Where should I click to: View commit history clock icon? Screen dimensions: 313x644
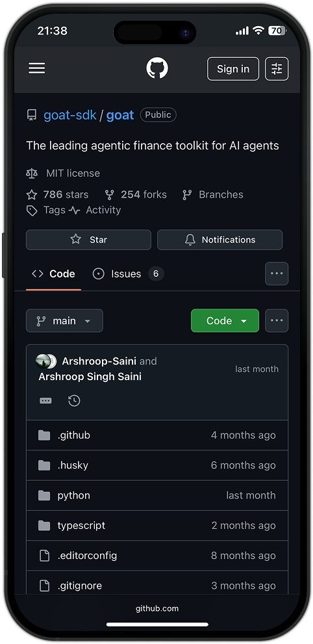[74, 401]
